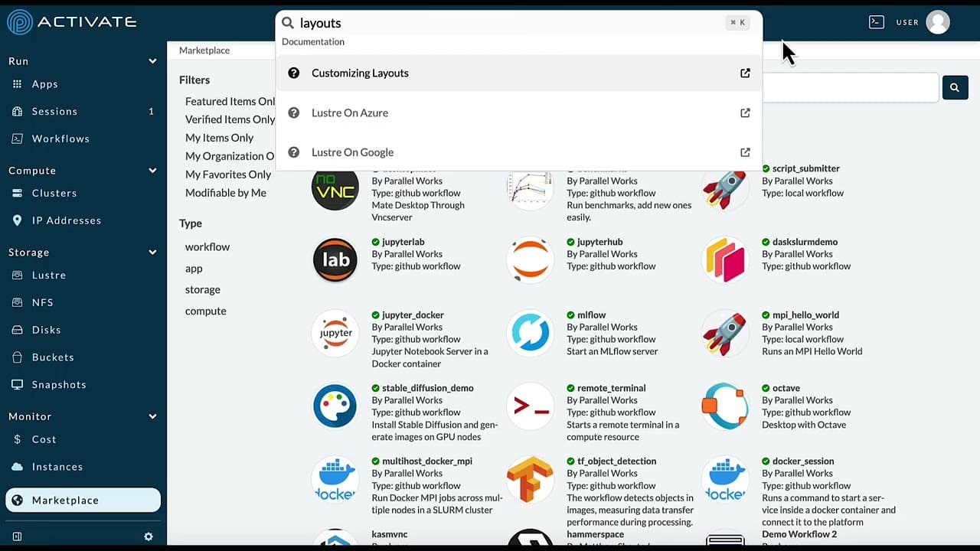Open external link for Lustre On Azure
This screenshot has height=551, width=980.
click(745, 112)
